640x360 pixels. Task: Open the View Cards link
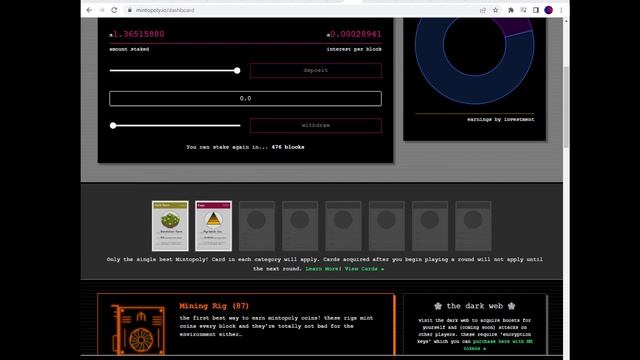click(364, 269)
